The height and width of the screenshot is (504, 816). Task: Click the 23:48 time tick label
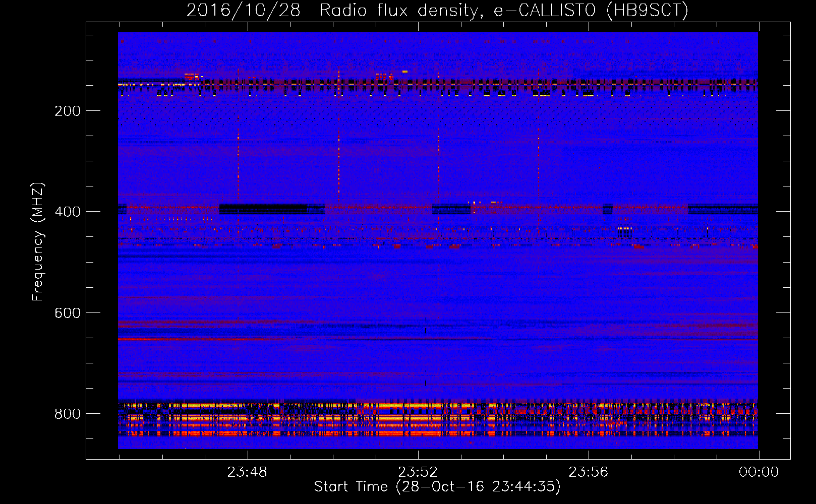[x=247, y=472]
